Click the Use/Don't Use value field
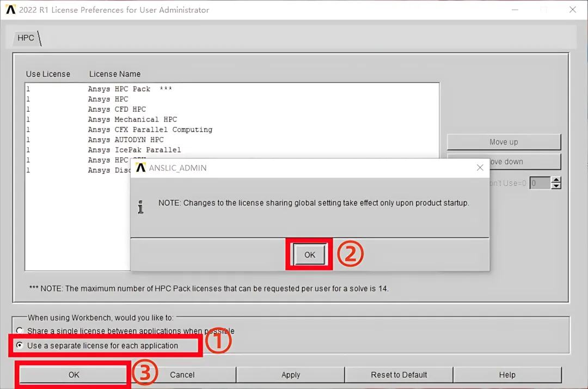This screenshot has width=588, height=389. pos(540,183)
